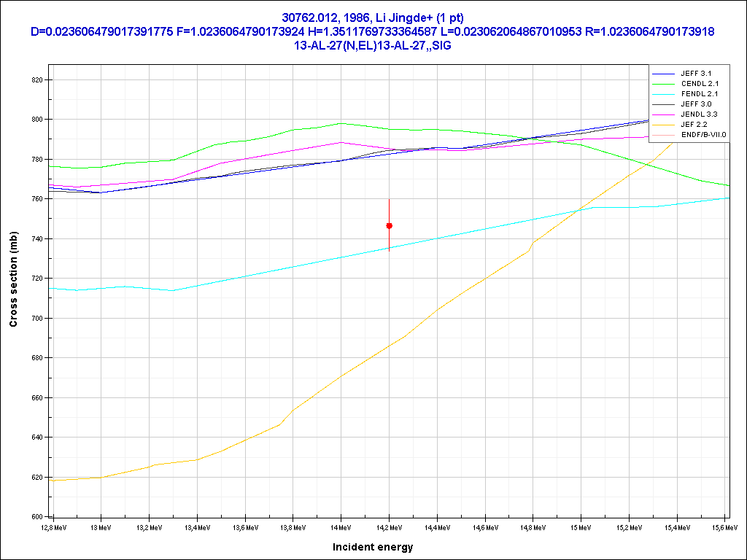Click the 600 y-axis tick label
The height and width of the screenshot is (560, 747).
(x=36, y=517)
